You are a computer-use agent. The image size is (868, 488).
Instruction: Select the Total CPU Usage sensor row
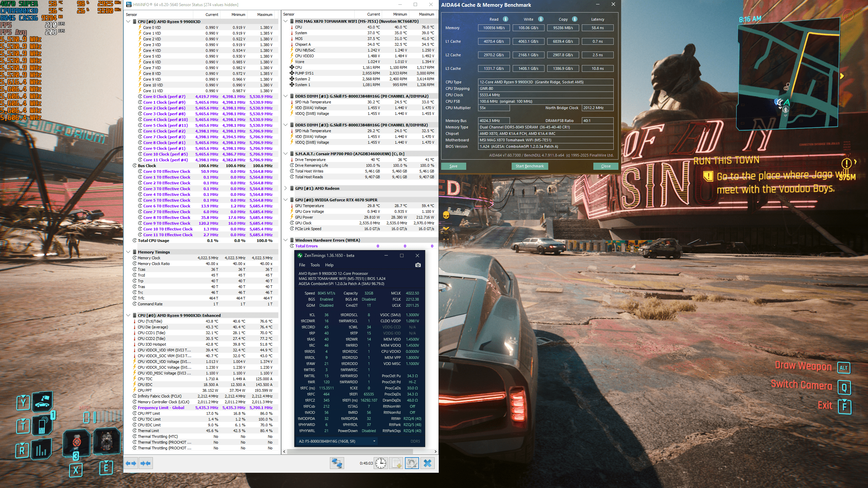[x=154, y=241]
